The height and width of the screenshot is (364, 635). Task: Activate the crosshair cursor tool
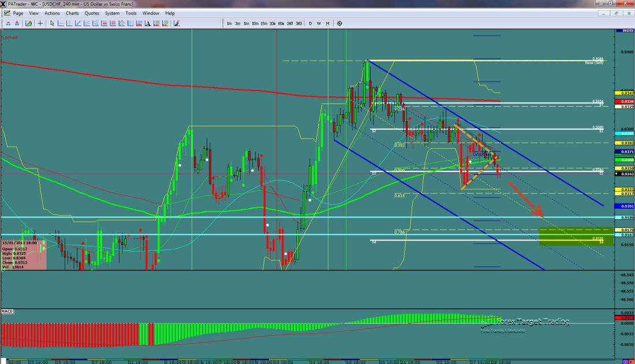coord(40,24)
